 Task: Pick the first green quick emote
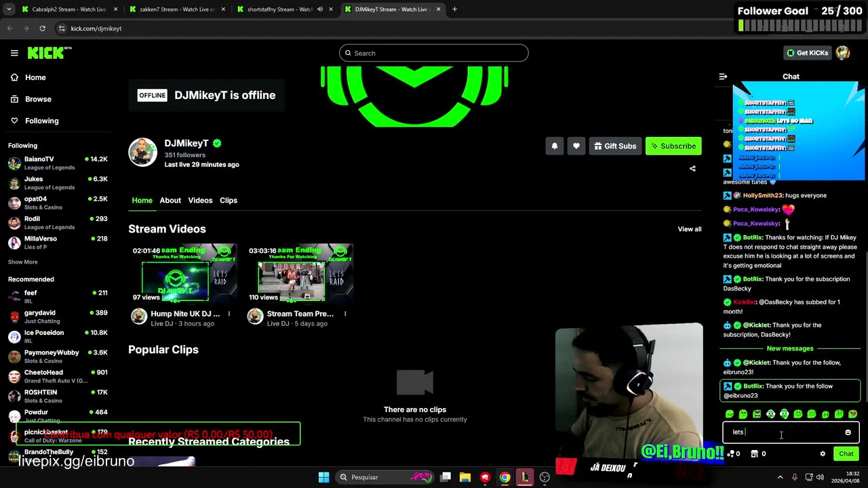point(730,414)
